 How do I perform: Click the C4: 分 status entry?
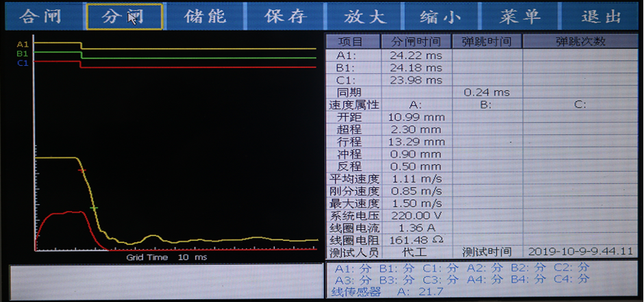click(x=572, y=280)
